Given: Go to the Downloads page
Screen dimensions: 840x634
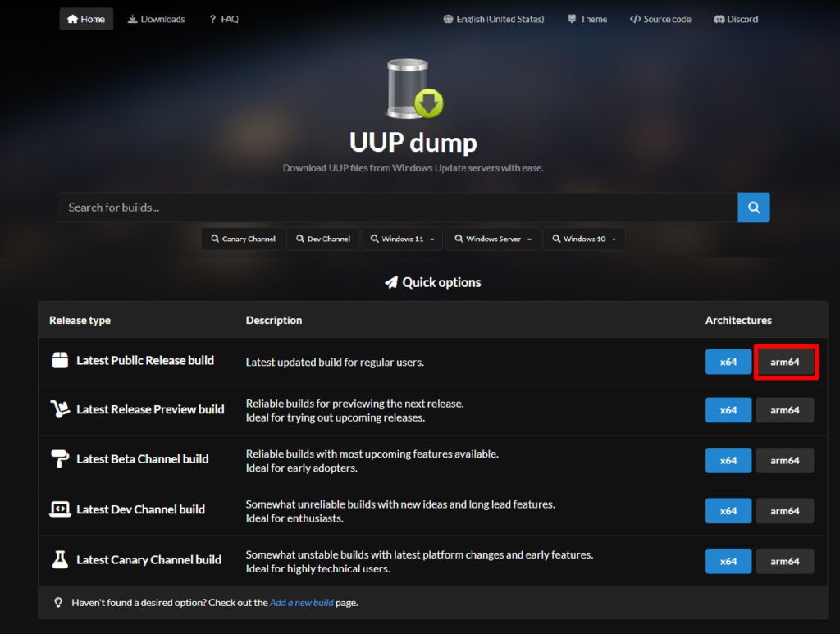Looking at the screenshot, I should (156, 19).
